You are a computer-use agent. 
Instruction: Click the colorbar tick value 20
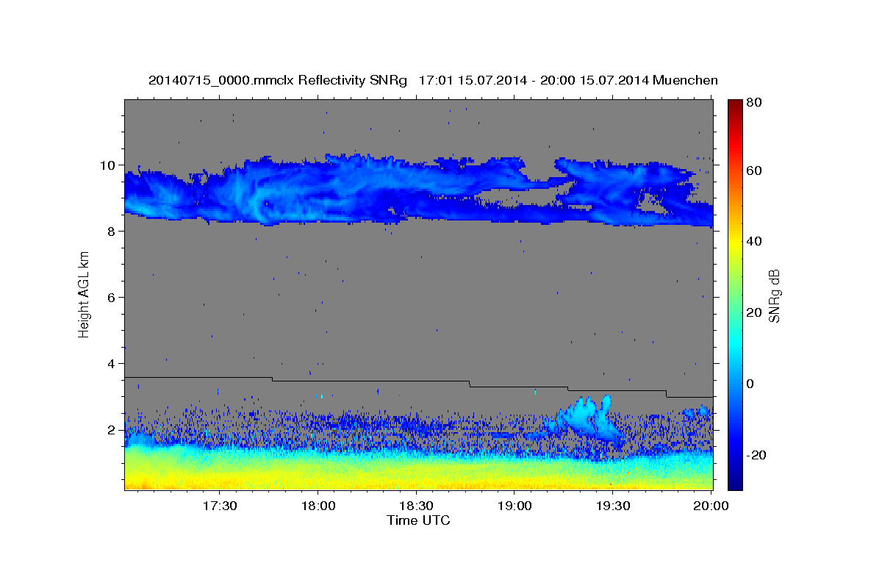point(753,312)
